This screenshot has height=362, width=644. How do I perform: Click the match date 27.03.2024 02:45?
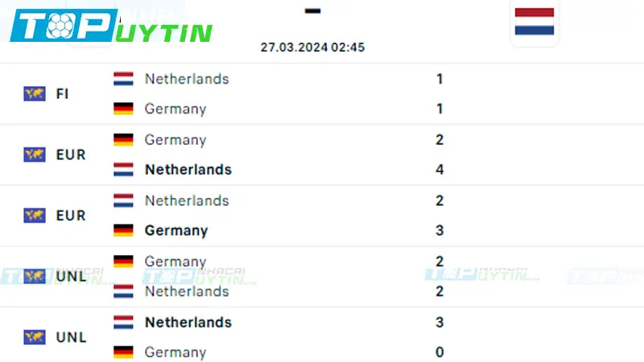(312, 47)
